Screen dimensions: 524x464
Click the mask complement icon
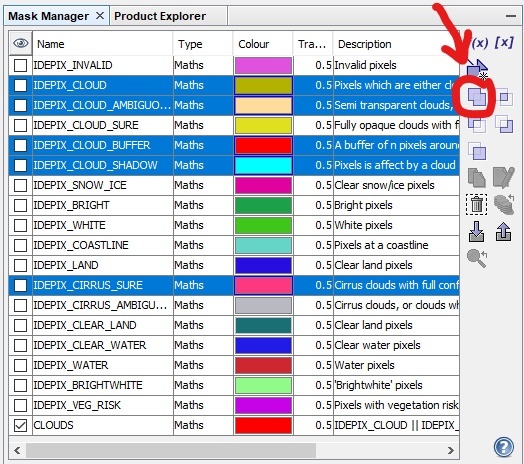477,151
